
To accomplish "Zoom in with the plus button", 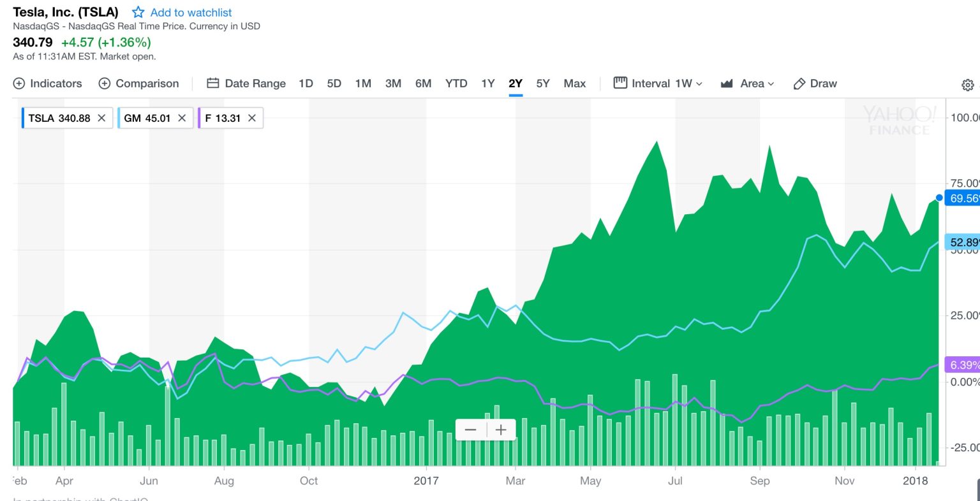I will tap(501, 430).
